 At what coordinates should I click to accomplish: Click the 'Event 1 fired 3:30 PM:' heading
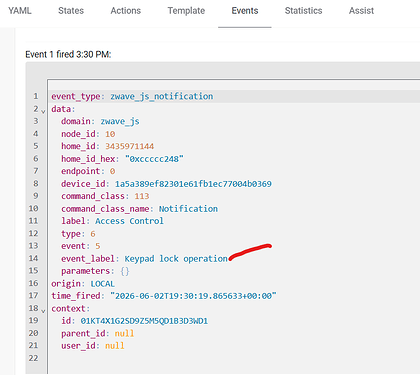[x=68, y=54]
